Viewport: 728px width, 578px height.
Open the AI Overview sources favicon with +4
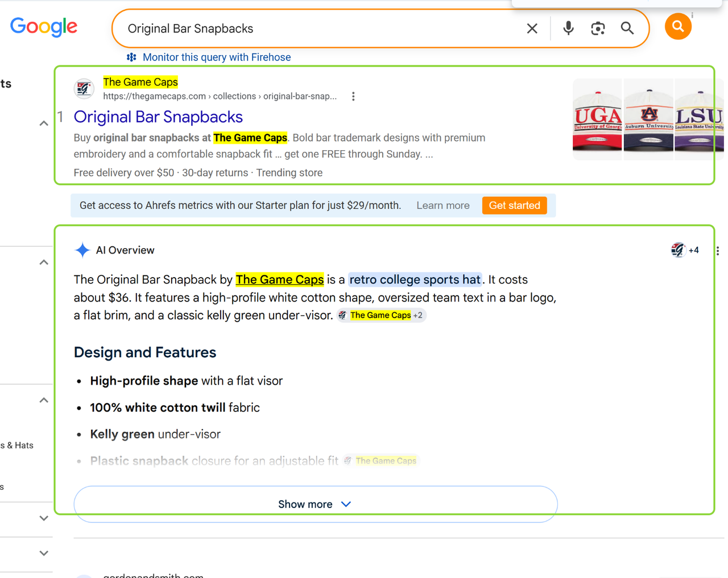685,250
